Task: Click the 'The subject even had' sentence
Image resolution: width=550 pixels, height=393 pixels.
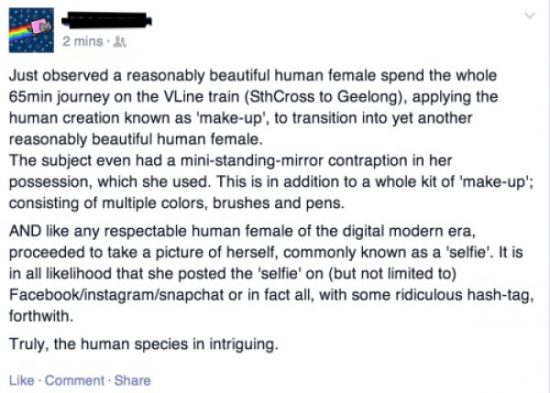Action: pos(271,182)
